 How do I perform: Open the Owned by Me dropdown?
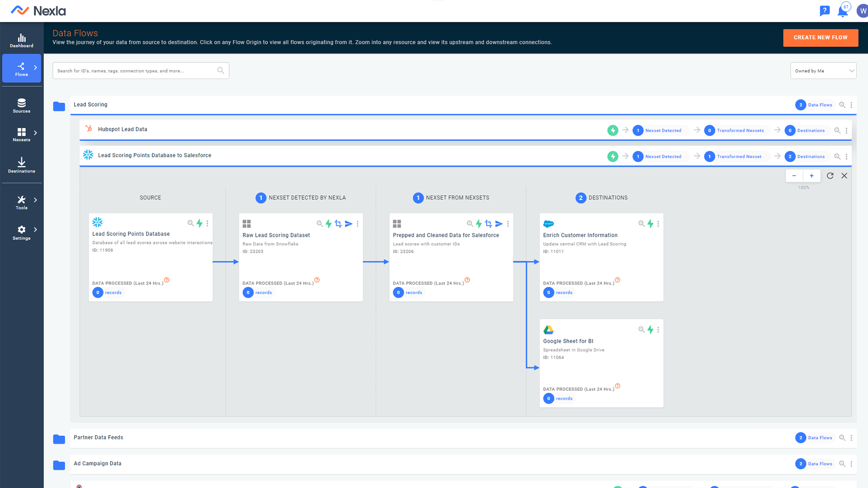tap(823, 71)
